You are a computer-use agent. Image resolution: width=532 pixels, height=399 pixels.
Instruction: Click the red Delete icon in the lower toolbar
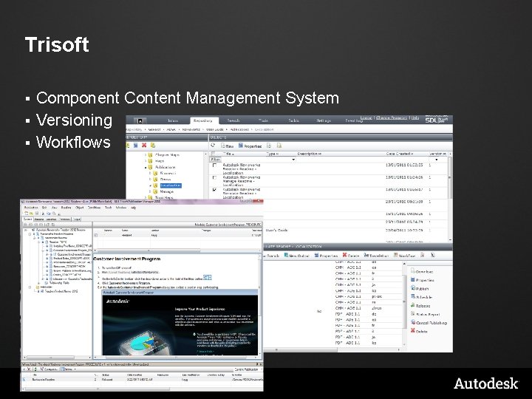(351, 256)
